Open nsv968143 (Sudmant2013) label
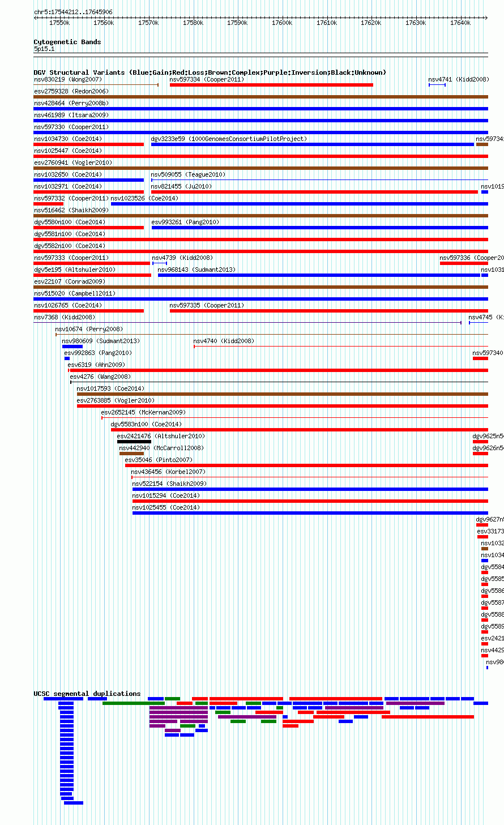 pos(197,270)
